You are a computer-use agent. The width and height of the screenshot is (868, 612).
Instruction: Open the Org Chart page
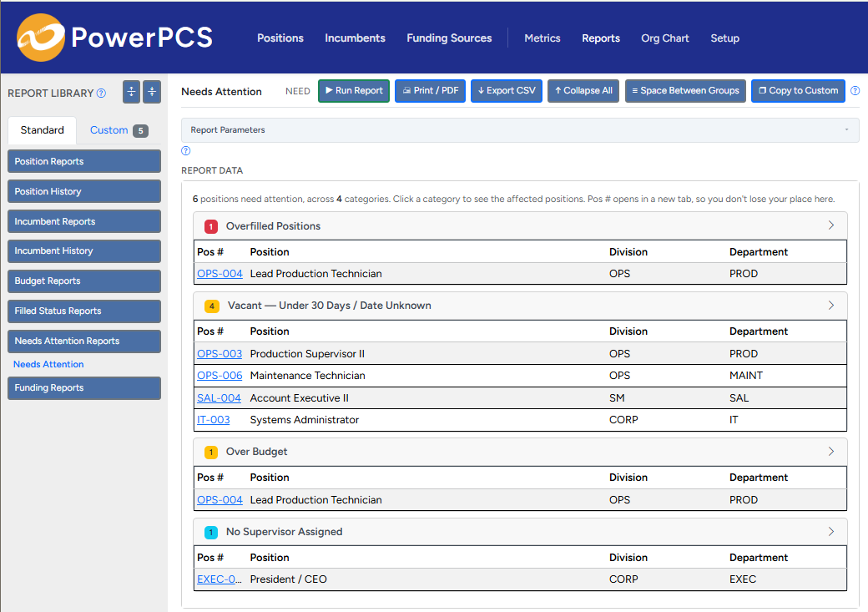coord(665,38)
